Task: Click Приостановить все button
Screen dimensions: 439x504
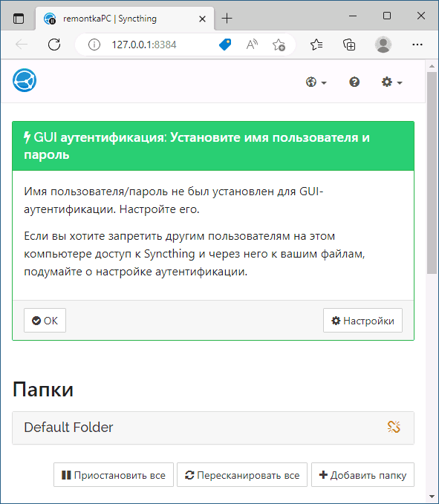Action: (x=114, y=475)
